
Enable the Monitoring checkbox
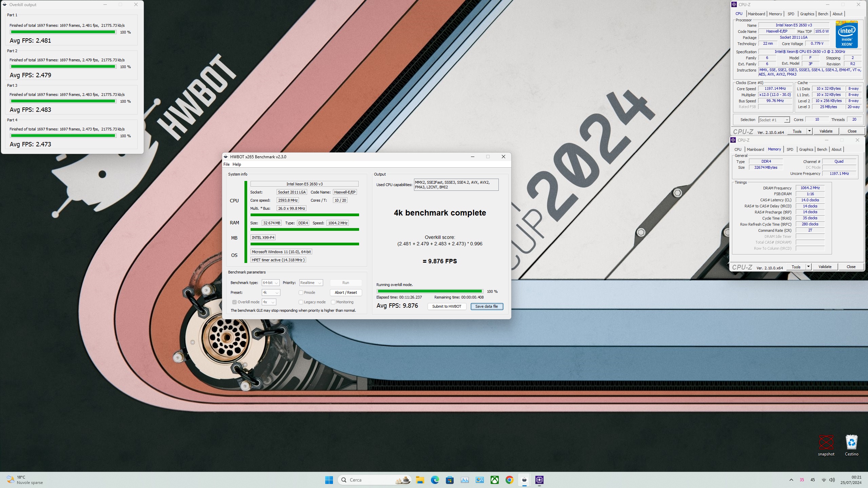[333, 302]
